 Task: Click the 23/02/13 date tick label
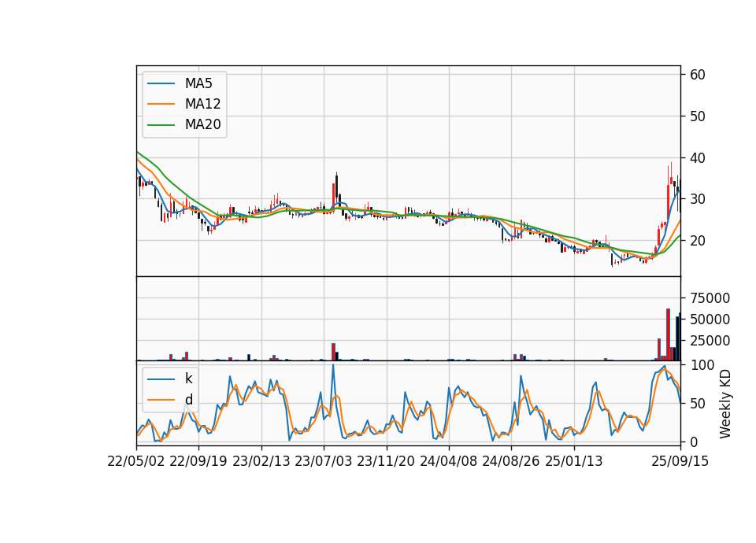tap(261, 461)
